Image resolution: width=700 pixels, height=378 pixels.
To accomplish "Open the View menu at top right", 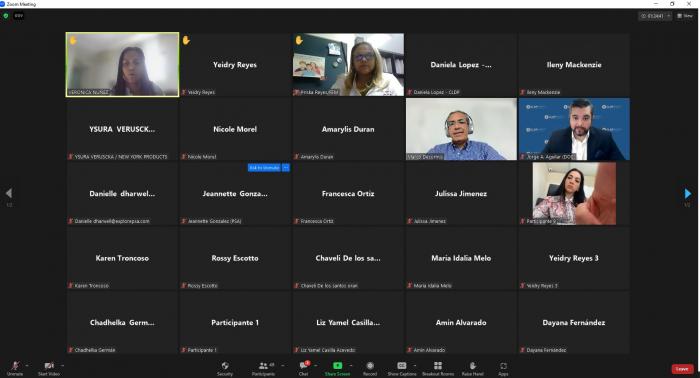I will point(685,16).
